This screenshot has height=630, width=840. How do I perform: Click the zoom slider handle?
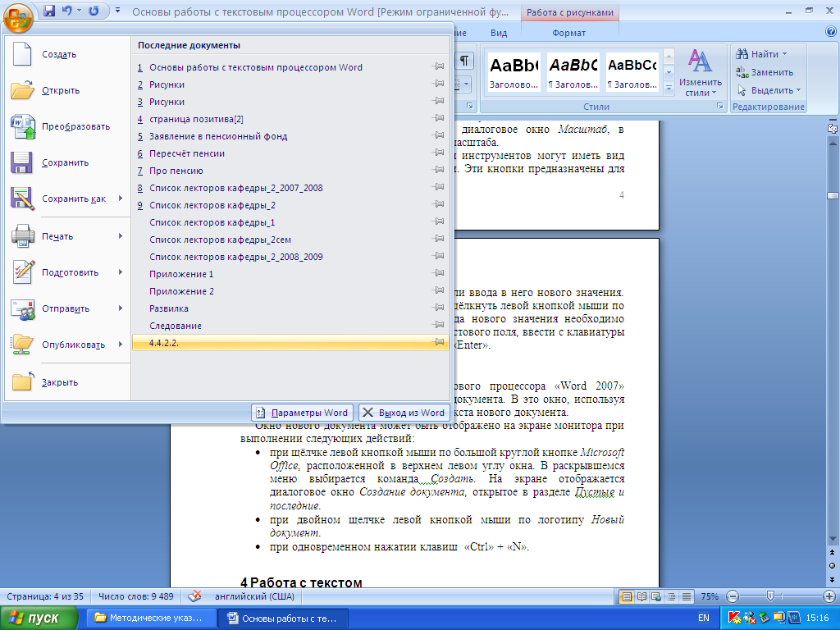pos(770,596)
